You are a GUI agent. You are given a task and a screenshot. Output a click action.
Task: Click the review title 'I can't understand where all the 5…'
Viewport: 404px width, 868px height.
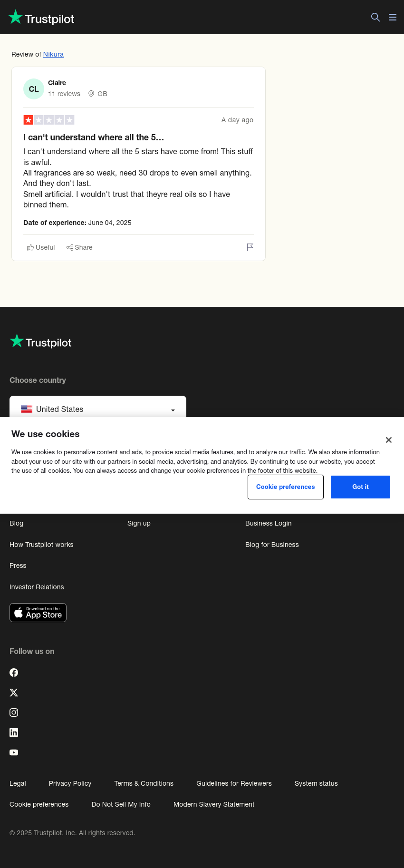[94, 137]
